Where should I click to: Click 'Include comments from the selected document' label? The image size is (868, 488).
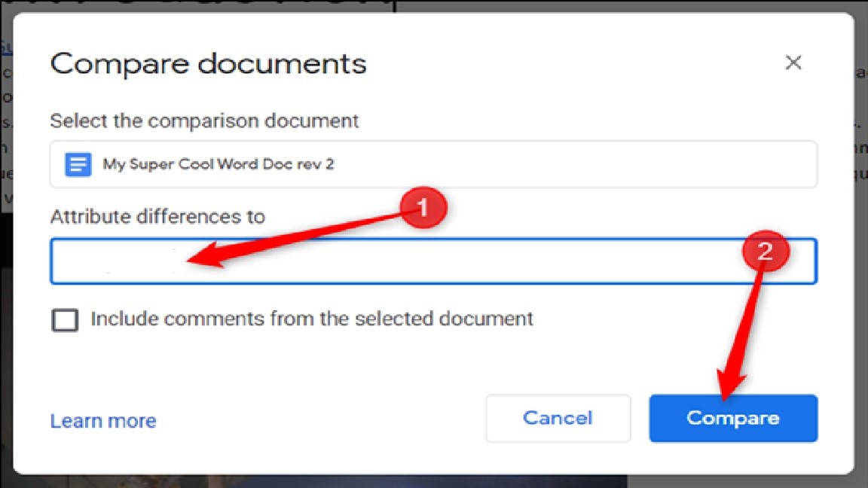coord(311,319)
